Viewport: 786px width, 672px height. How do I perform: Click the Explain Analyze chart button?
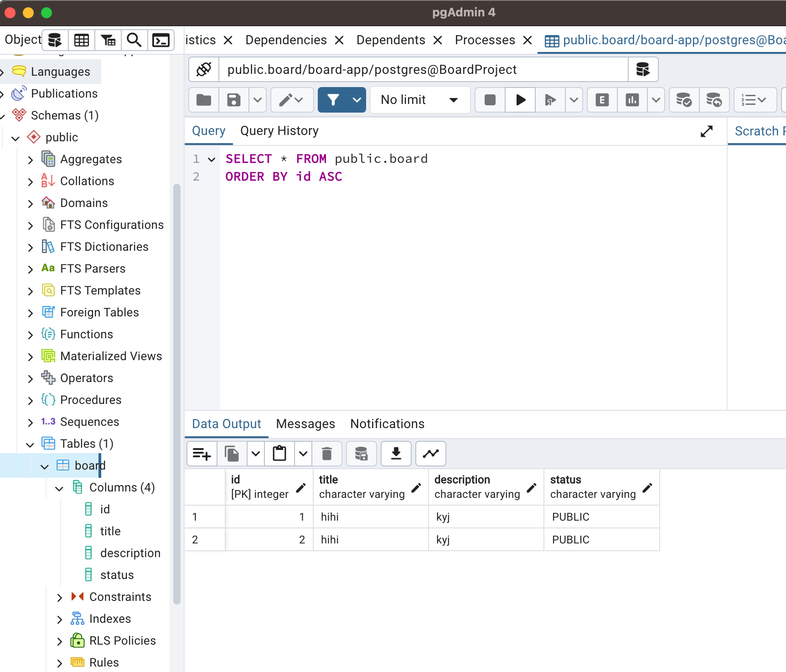tap(632, 100)
